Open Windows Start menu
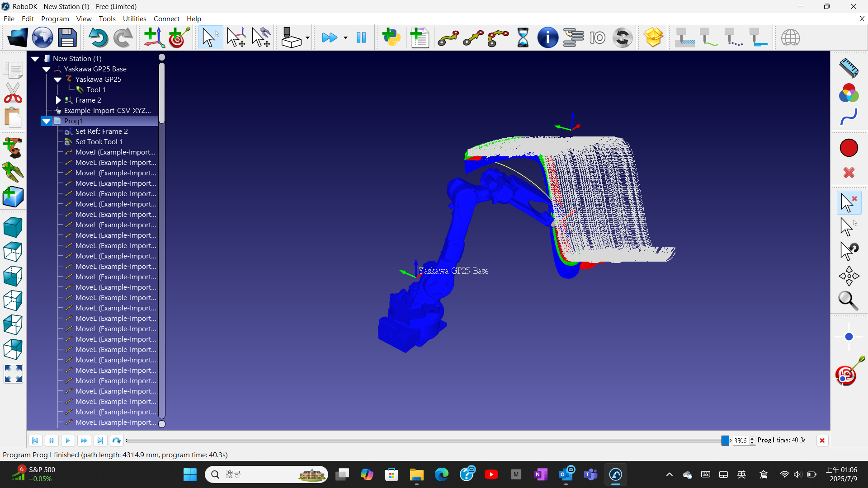868x488 pixels. [190, 474]
